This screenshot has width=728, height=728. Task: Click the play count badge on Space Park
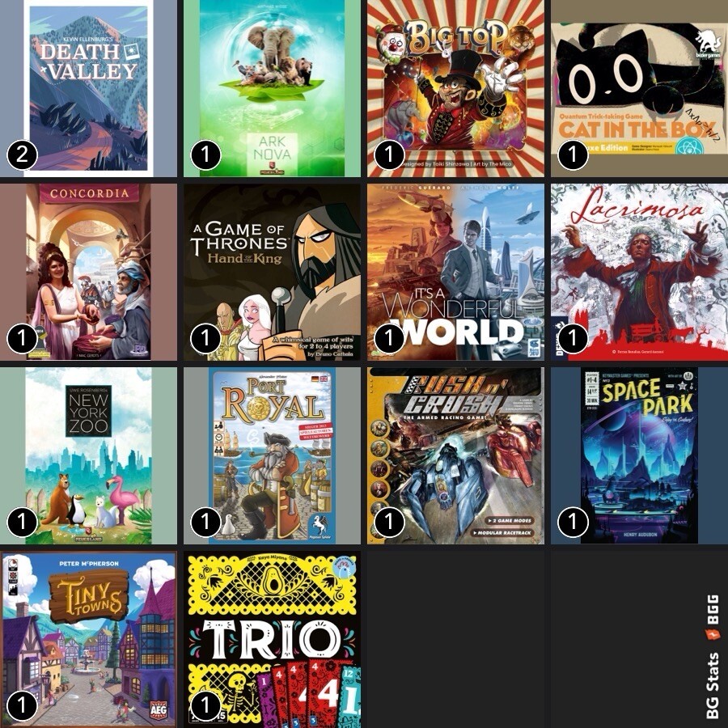(x=573, y=523)
